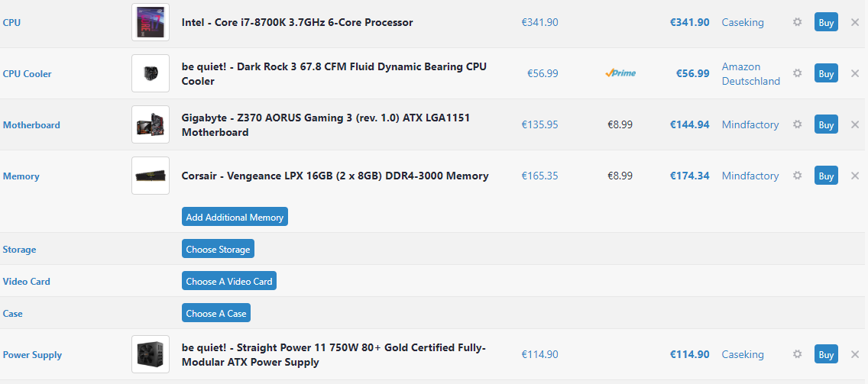Viewport: 868px width, 384px height.
Task: Open gear options for the Motherboard row
Action: pos(797,124)
